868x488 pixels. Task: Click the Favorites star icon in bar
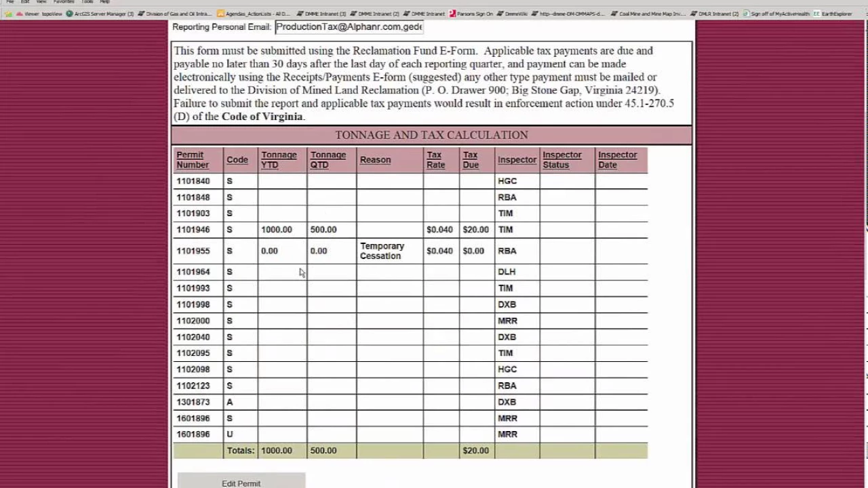(x=8, y=14)
